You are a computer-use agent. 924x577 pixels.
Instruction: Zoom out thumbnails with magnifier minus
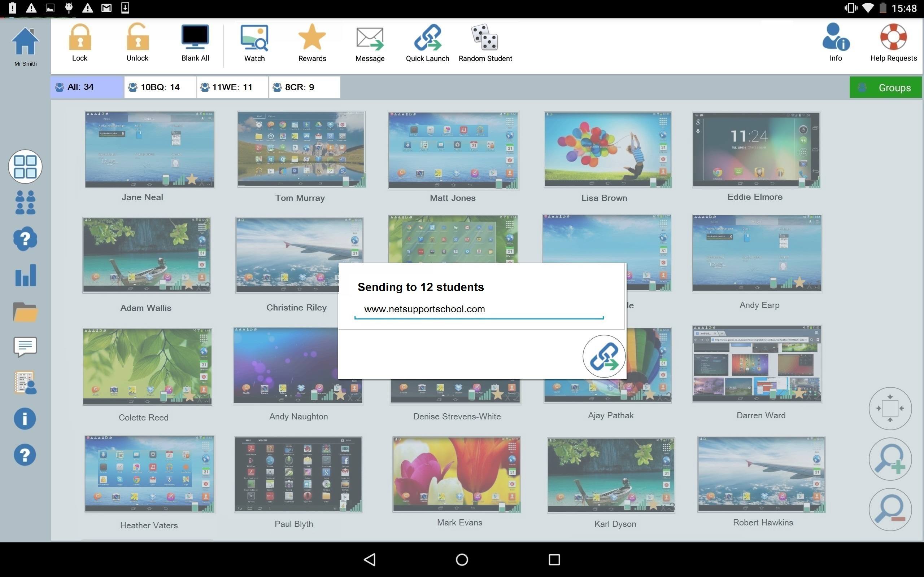(x=890, y=510)
